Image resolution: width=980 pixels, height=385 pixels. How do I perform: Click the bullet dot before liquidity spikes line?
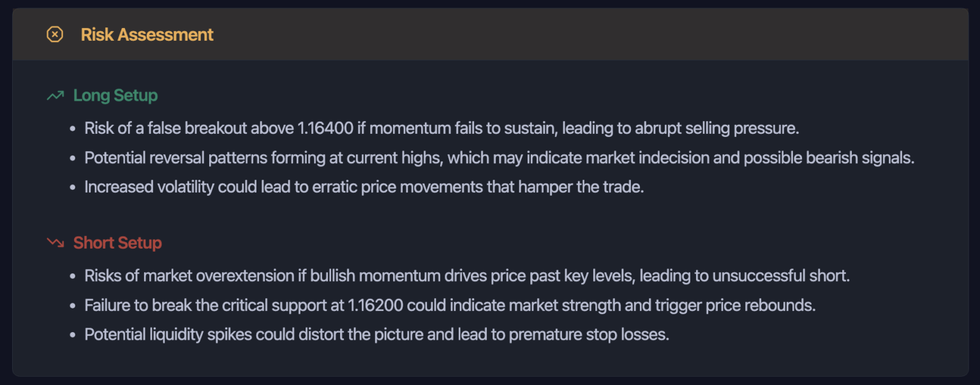pos(73,335)
